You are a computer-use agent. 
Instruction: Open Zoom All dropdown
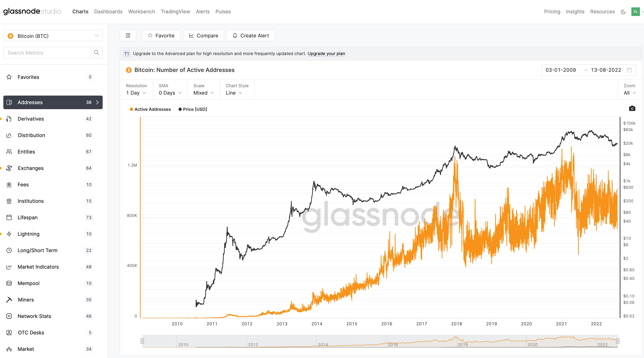pyautogui.click(x=629, y=93)
